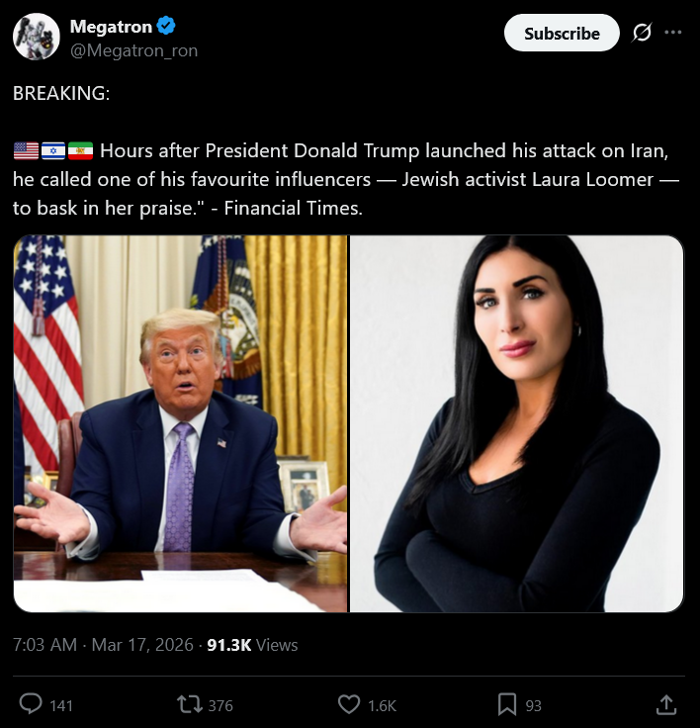The image size is (700, 728).
Task: Click the 91.3K Views count
Action: coord(252,645)
